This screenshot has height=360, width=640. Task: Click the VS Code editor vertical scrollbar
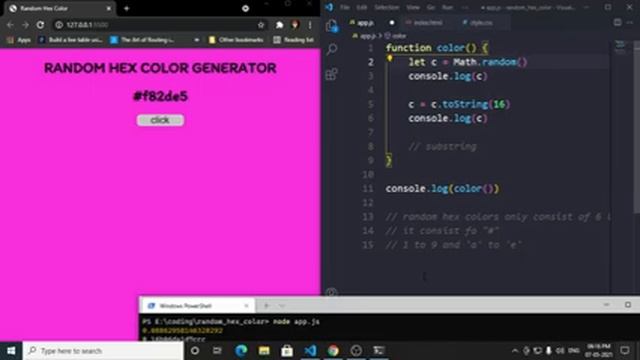tap(637, 127)
